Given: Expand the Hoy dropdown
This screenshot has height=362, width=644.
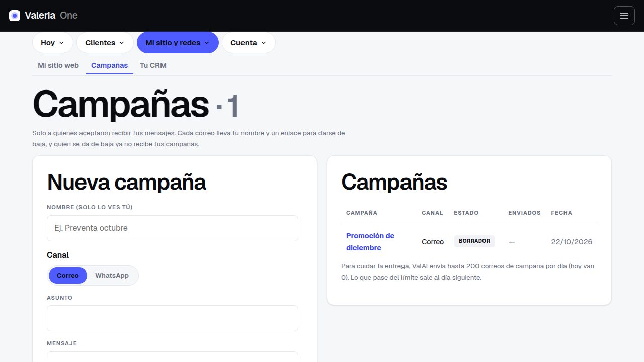Looking at the screenshot, I should pos(53,43).
